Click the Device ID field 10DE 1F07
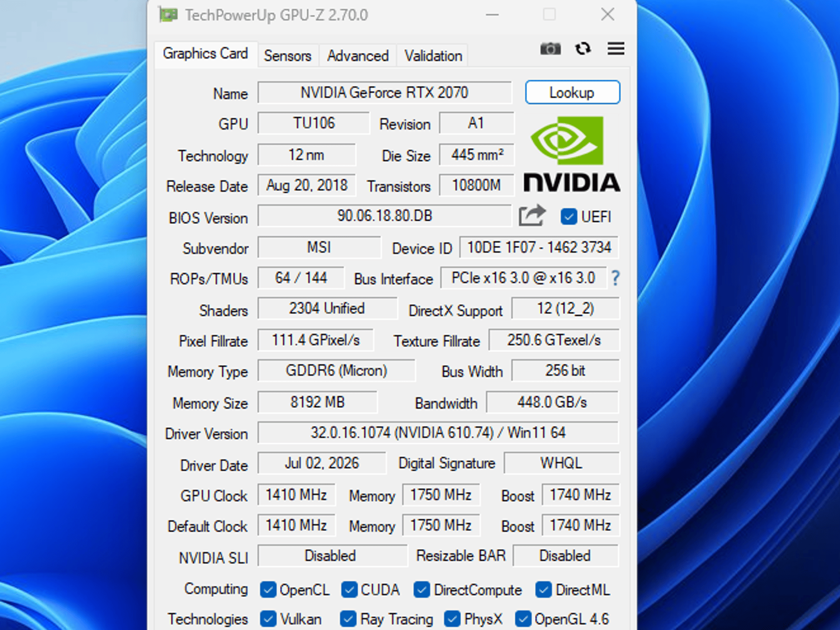The height and width of the screenshot is (630, 840). coord(539,247)
